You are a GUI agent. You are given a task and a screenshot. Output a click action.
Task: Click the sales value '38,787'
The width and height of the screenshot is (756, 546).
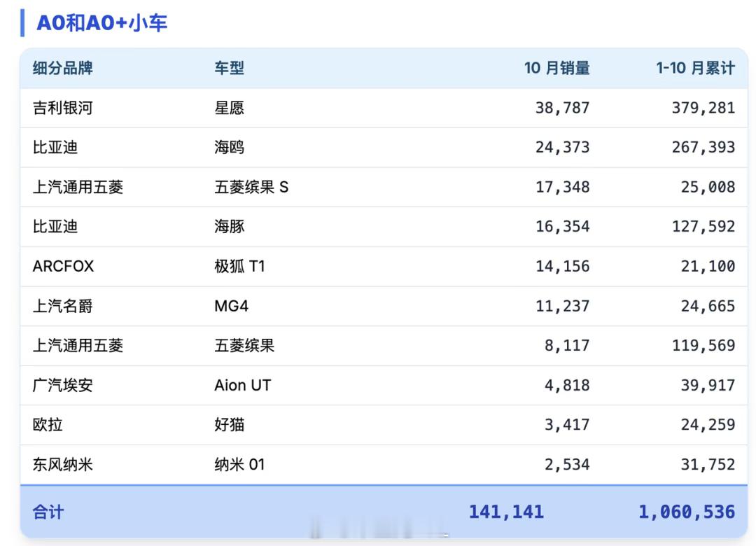click(562, 108)
